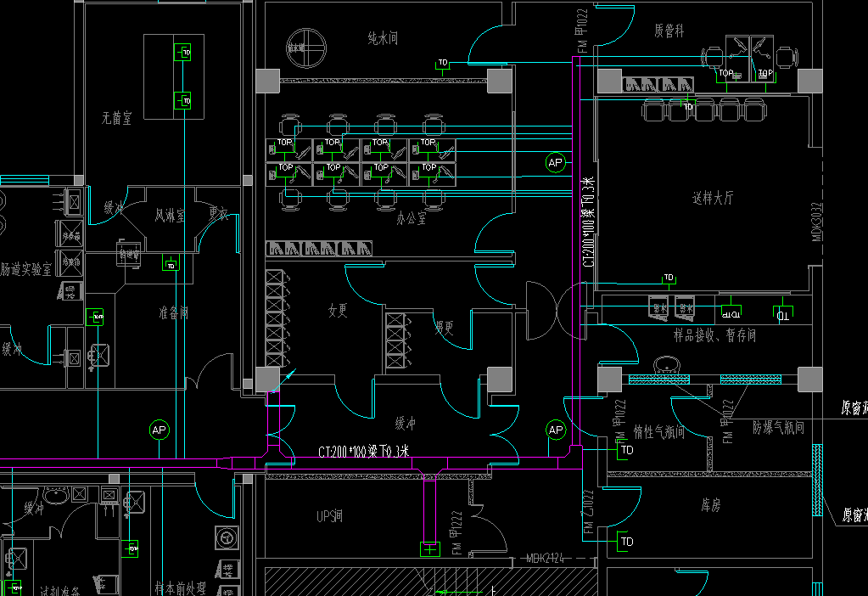Click the 送样大厅 room label
The height and width of the screenshot is (596, 868).
713,198
